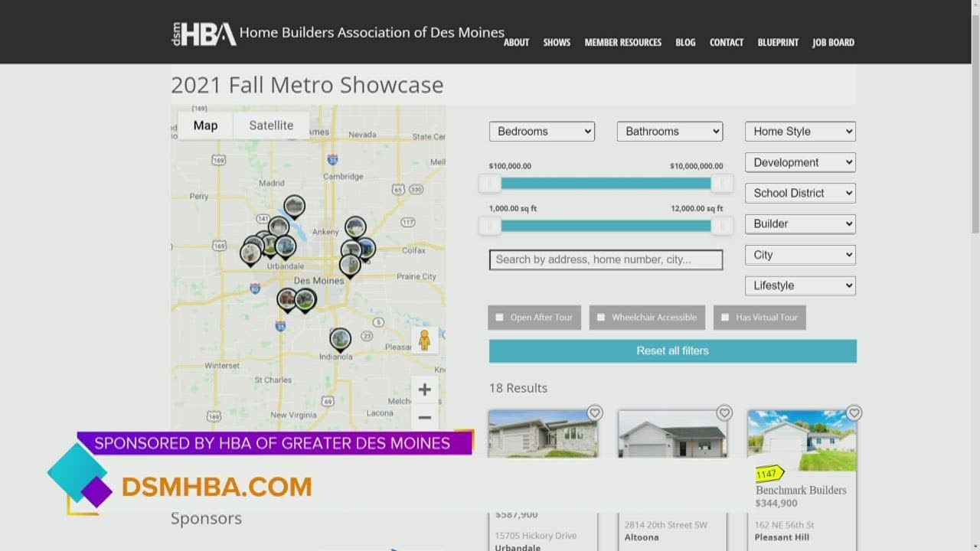
Task: Click the dsm HBA logo
Action: [204, 34]
